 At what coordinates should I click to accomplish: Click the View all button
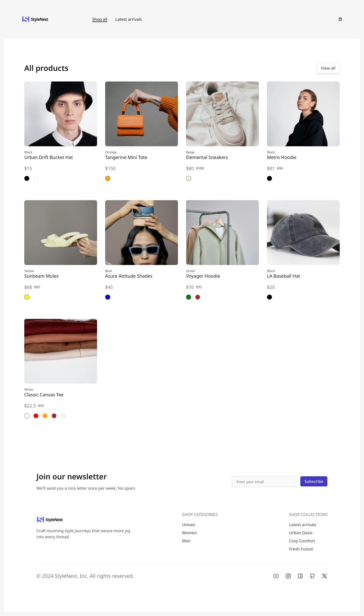coord(328,68)
